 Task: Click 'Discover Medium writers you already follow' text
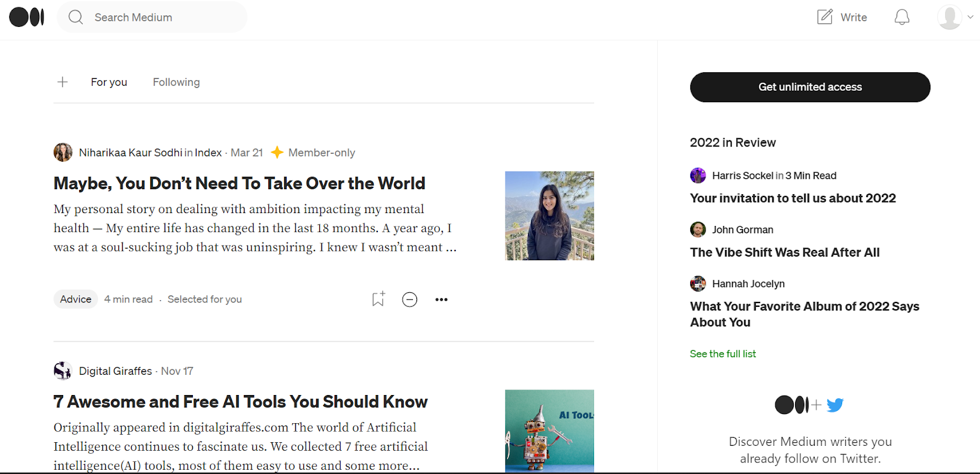click(810, 450)
